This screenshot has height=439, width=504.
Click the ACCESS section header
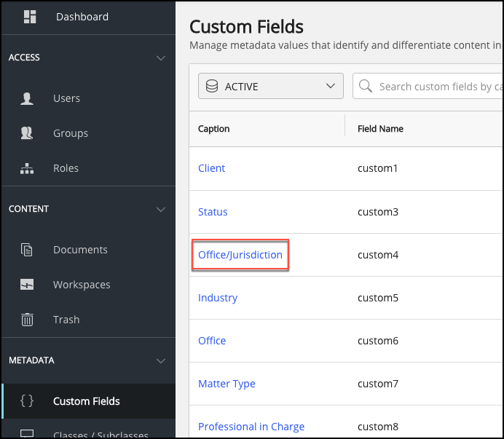click(x=24, y=58)
